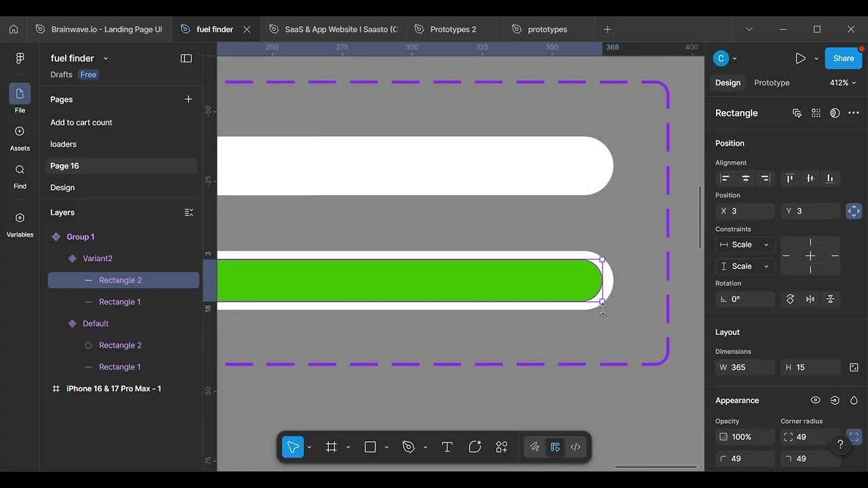868x488 pixels.
Task: Collapse all layers icon in Layers header
Action: [x=189, y=212]
